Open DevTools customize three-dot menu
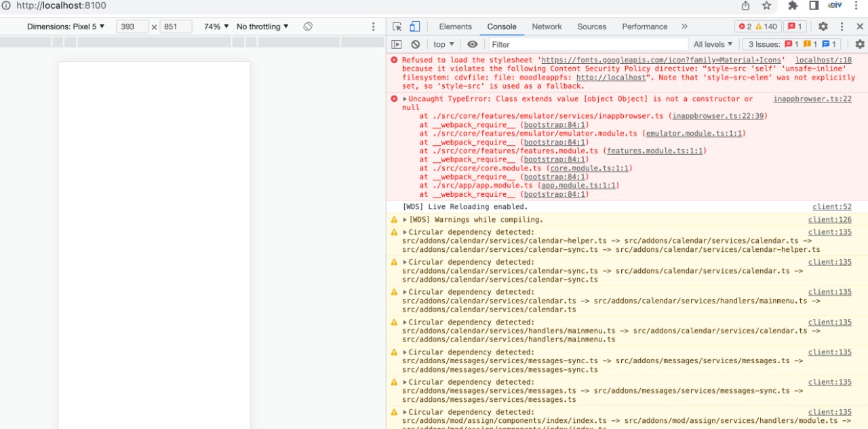The width and height of the screenshot is (868, 429). tap(842, 26)
